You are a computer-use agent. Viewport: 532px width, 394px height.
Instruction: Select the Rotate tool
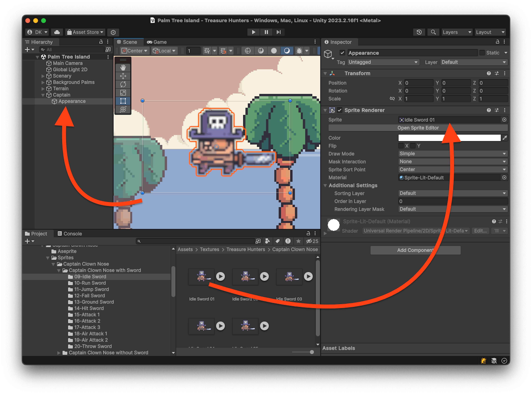[123, 84]
